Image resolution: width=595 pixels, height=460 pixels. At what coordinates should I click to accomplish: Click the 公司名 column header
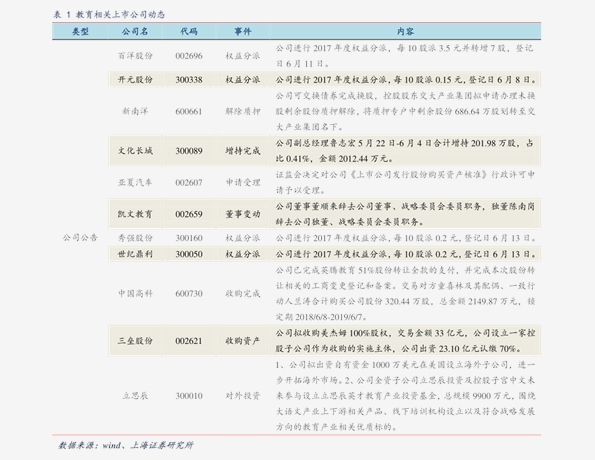pos(135,32)
